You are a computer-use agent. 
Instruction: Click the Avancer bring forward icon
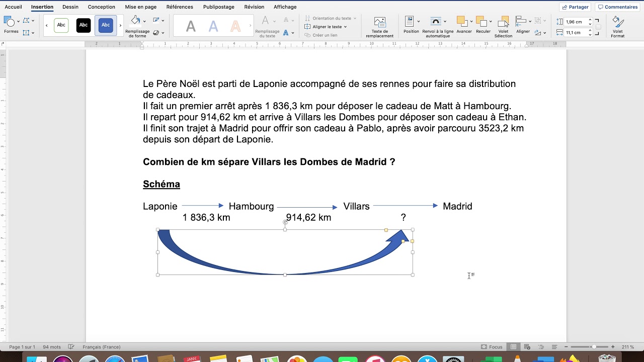pos(461,21)
